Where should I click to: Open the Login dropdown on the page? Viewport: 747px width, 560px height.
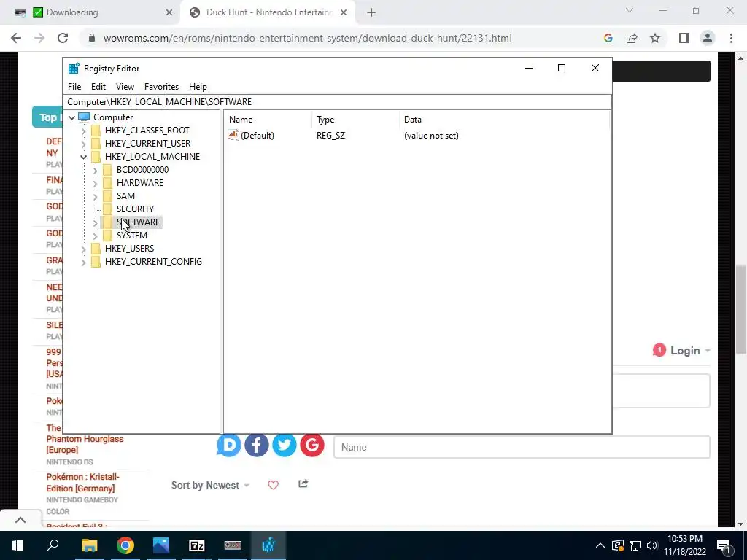point(690,351)
